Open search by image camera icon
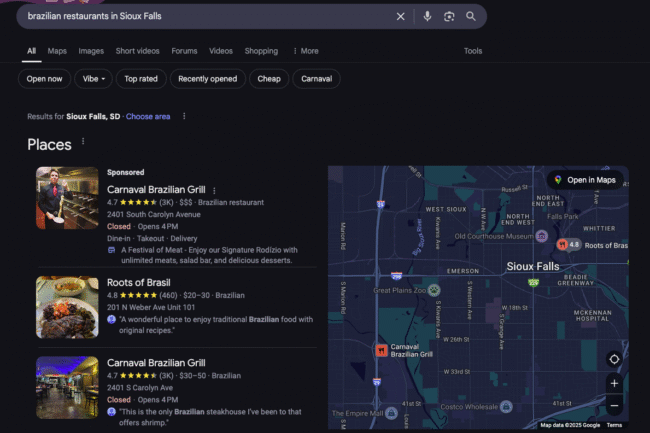This screenshot has height=433, width=650. [449, 17]
